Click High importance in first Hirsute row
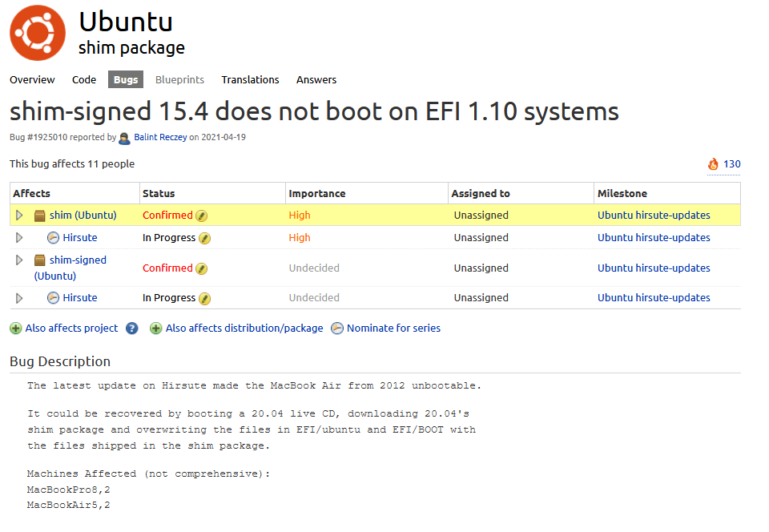Screen dimensions: 769x532 (x=300, y=238)
